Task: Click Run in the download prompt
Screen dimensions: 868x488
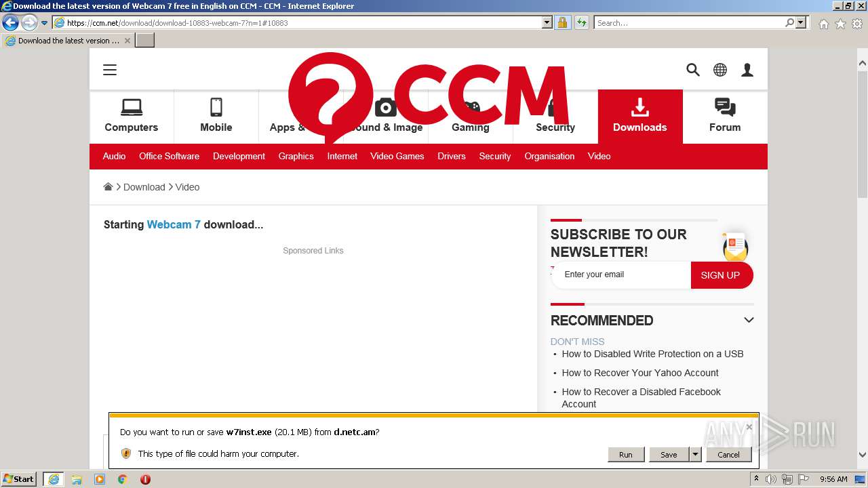Action: click(625, 455)
